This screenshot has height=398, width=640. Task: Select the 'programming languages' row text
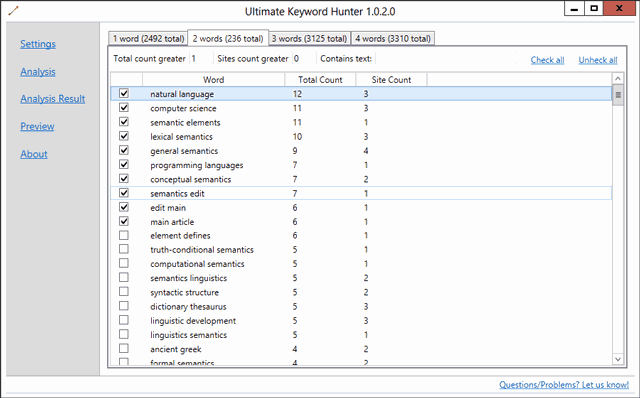point(196,165)
